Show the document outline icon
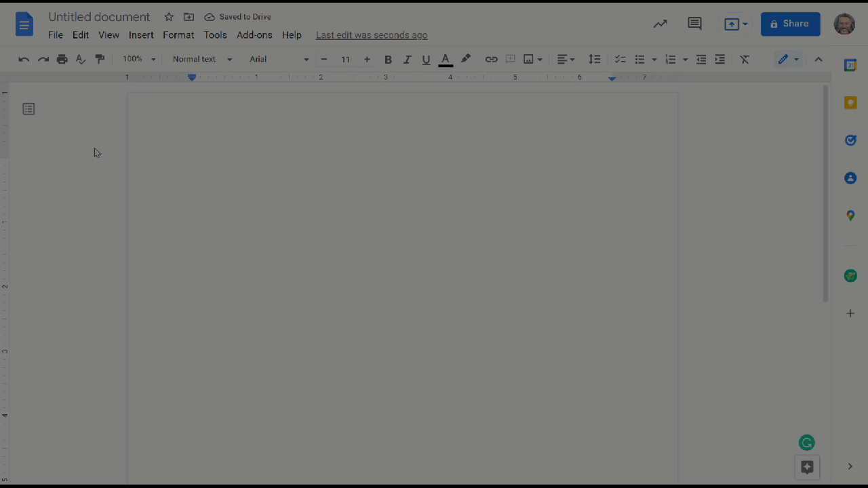The height and width of the screenshot is (488, 868). [x=28, y=109]
